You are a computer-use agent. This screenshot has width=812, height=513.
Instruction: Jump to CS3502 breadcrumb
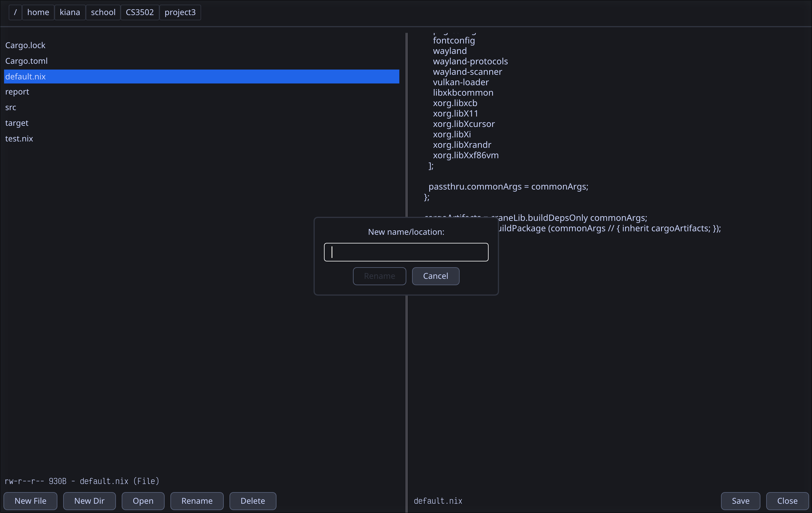[140, 12]
